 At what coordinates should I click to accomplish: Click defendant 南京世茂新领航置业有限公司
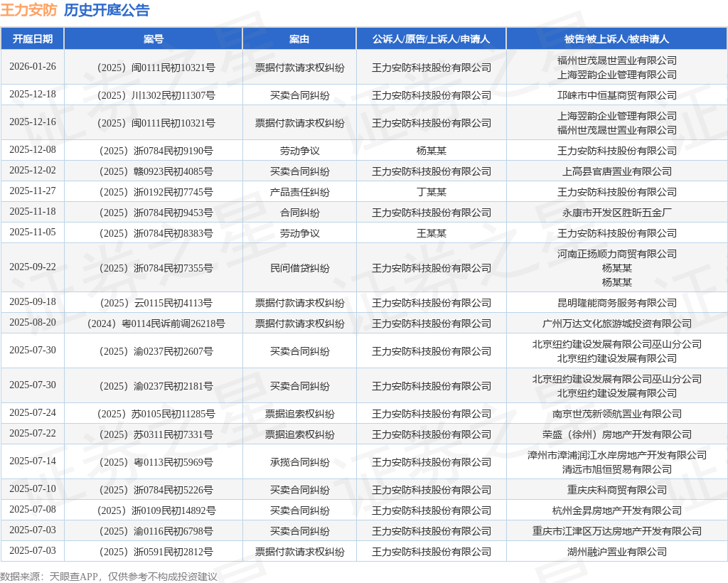click(x=617, y=414)
